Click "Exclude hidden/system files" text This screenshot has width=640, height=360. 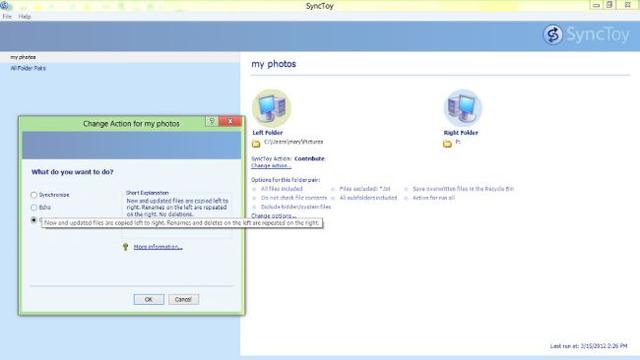pyautogui.click(x=296, y=207)
